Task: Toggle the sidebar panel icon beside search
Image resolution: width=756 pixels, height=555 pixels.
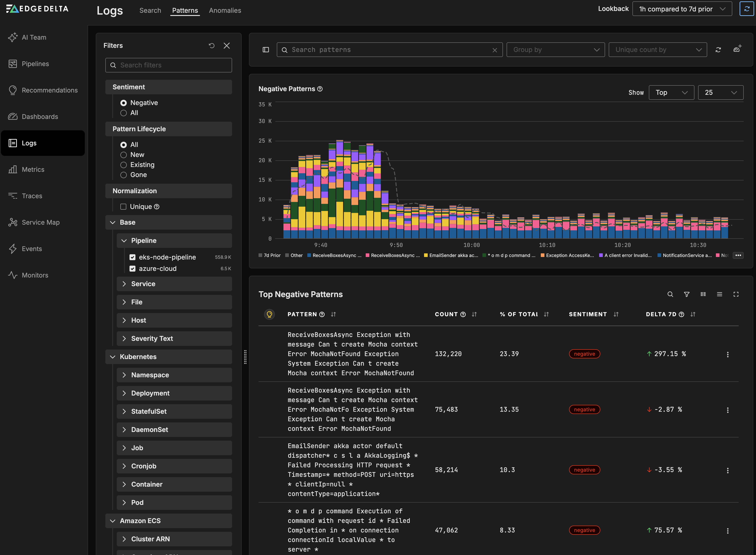Action: (266, 50)
